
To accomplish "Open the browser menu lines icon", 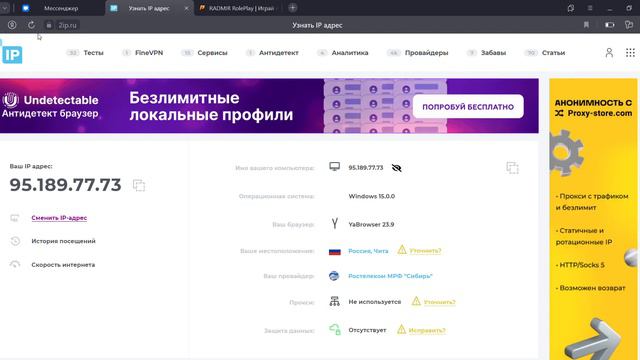I will pyautogui.click(x=590, y=8).
